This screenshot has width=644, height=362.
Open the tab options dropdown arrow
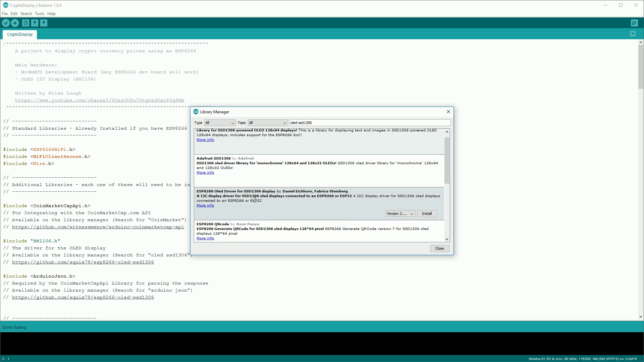[633, 34]
